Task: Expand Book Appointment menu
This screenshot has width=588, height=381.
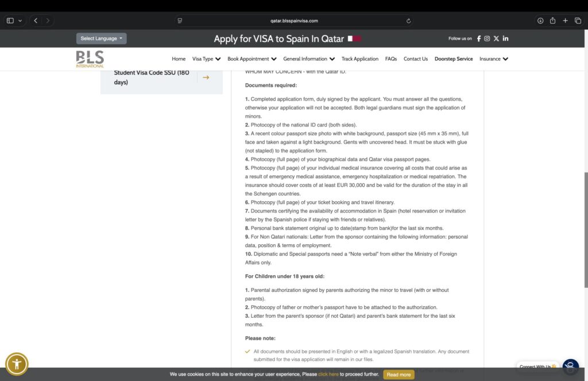Action: [252, 59]
